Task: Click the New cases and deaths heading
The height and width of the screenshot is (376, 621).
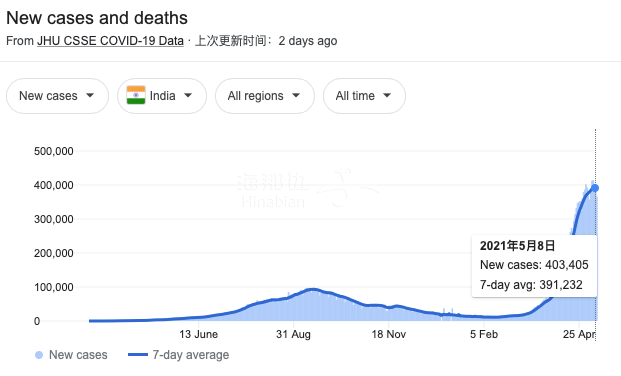Action: pyautogui.click(x=97, y=18)
